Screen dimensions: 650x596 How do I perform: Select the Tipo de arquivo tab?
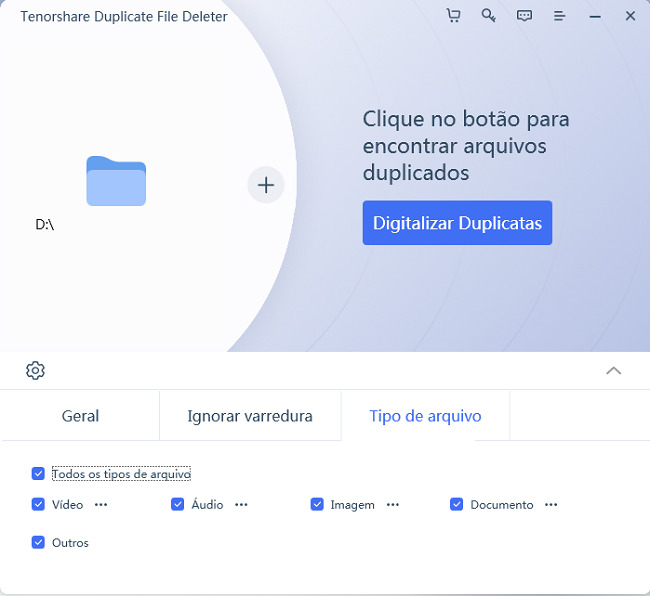pos(425,416)
